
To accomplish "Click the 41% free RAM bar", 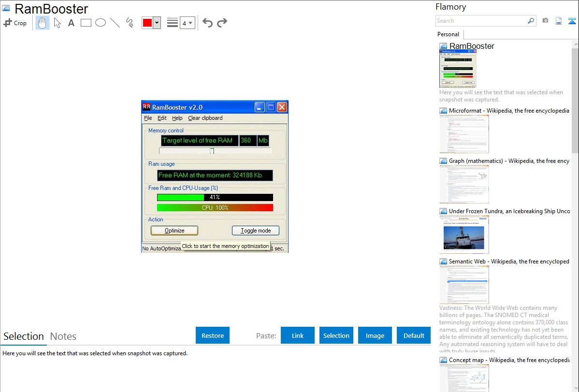I will 215,197.
